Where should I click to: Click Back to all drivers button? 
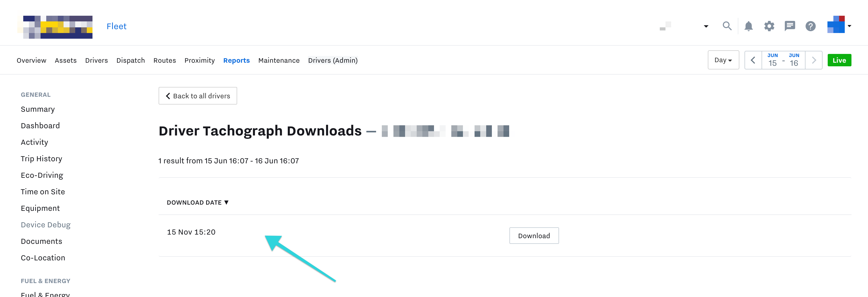[197, 96]
